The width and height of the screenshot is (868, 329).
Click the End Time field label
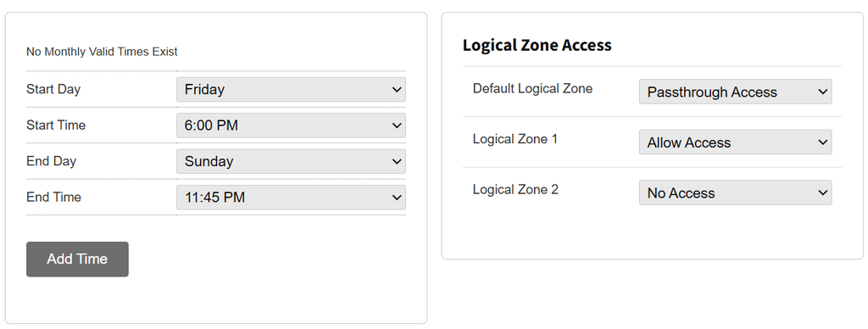[53, 198]
